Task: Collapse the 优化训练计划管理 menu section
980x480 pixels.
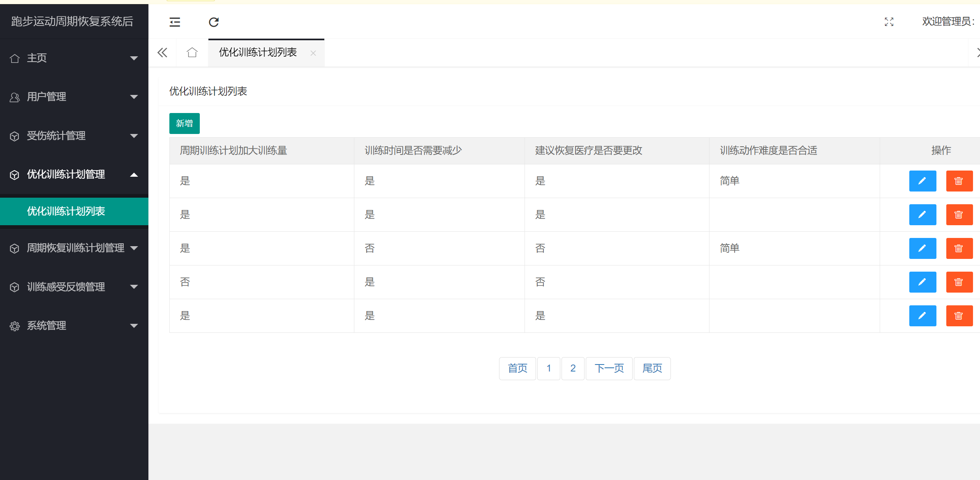Action: click(134, 175)
